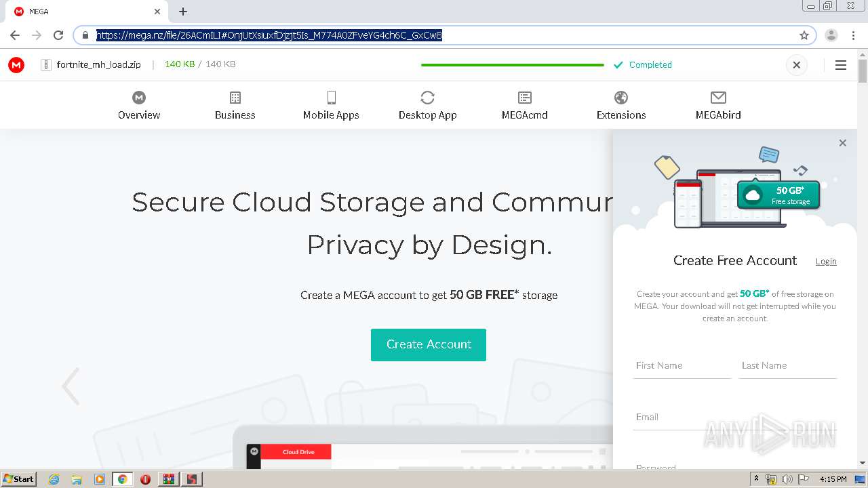Click the network tray icon
Viewport: 868px width, 488px height.
pyautogui.click(x=771, y=479)
